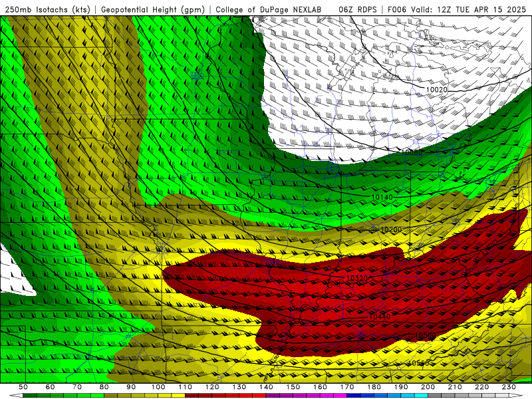This screenshot has height=399, width=532.
Task: Pick the gray band of the color scale
Action: 469,396
